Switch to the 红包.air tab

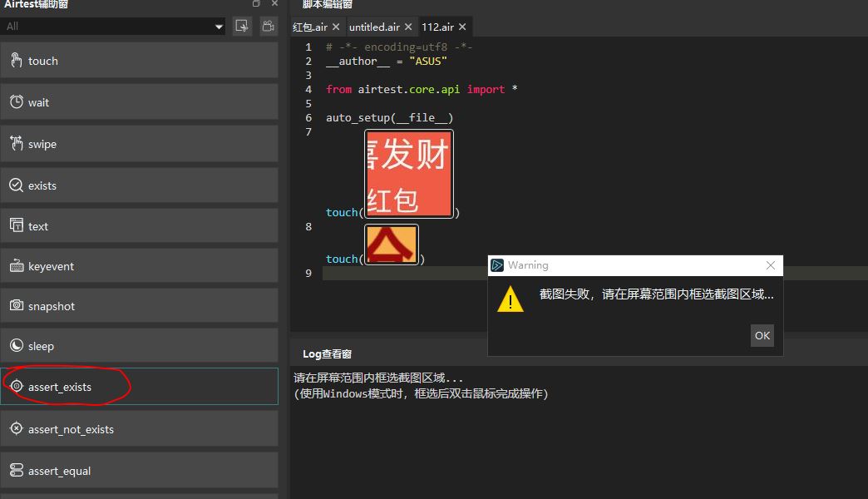pos(310,27)
